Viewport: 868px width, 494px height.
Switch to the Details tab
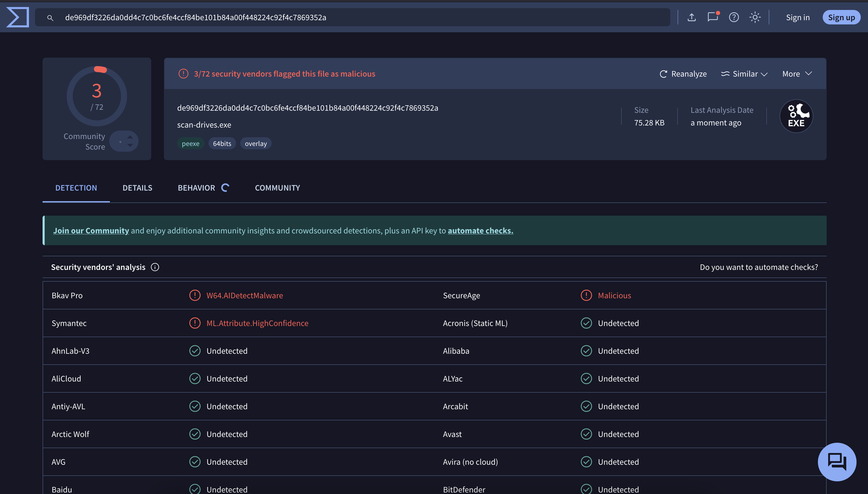pos(138,188)
